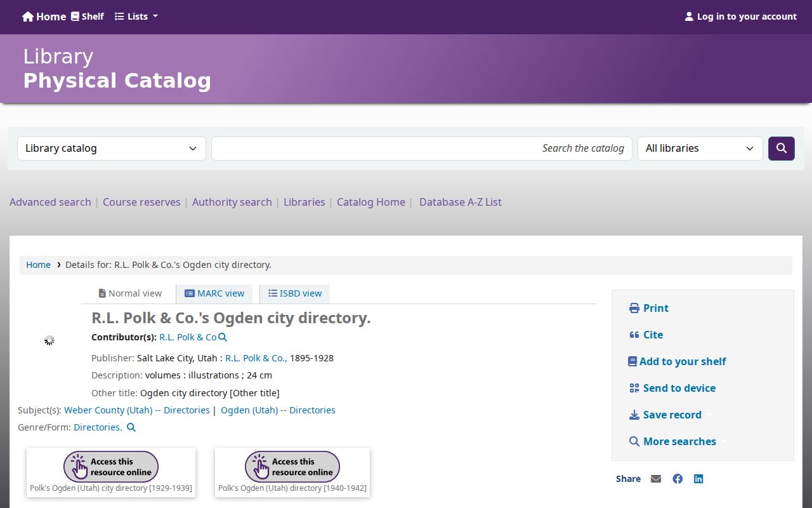Open the Home link in top navbar
The height and width of the screenshot is (508, 812).
44,17
